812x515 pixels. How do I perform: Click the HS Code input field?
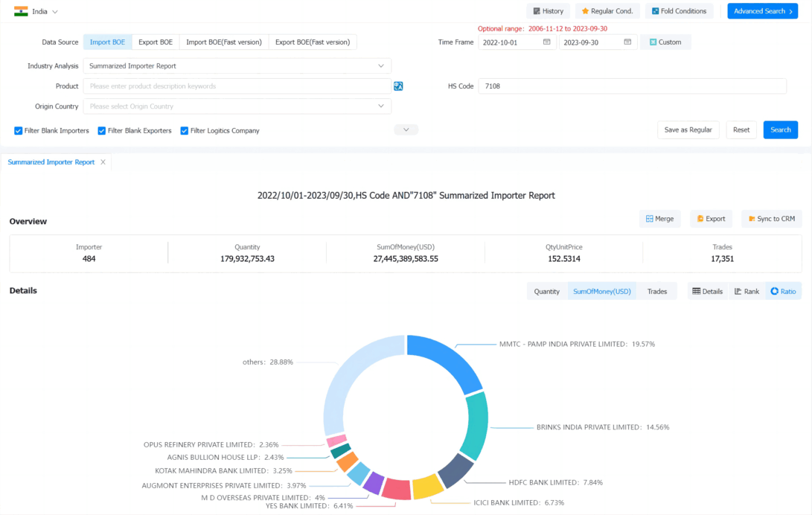click(x=633, y=86)
